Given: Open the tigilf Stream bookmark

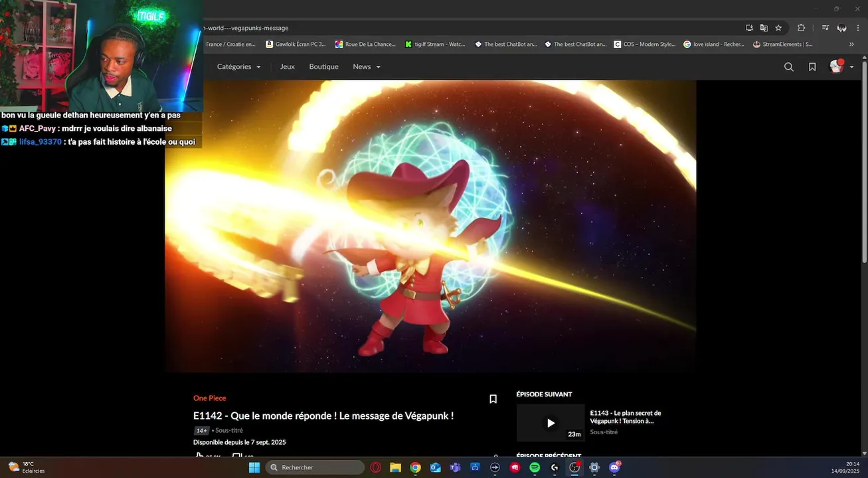Looking at the screenshot, I should 435,44.
